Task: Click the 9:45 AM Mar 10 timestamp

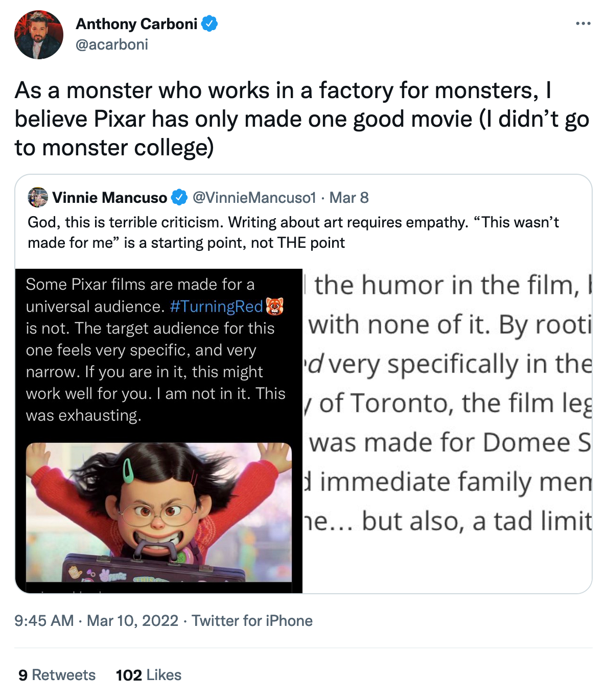Action: click(97, 621)
